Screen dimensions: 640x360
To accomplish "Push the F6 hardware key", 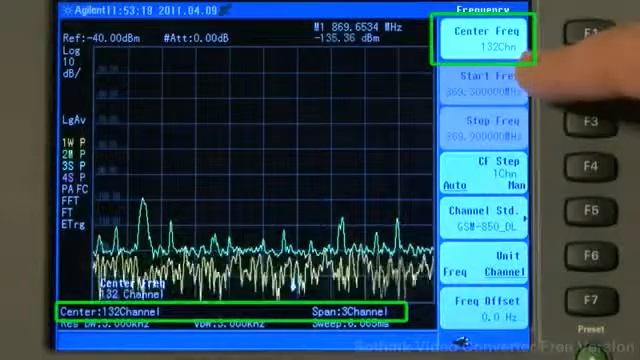I will [591, 256].
